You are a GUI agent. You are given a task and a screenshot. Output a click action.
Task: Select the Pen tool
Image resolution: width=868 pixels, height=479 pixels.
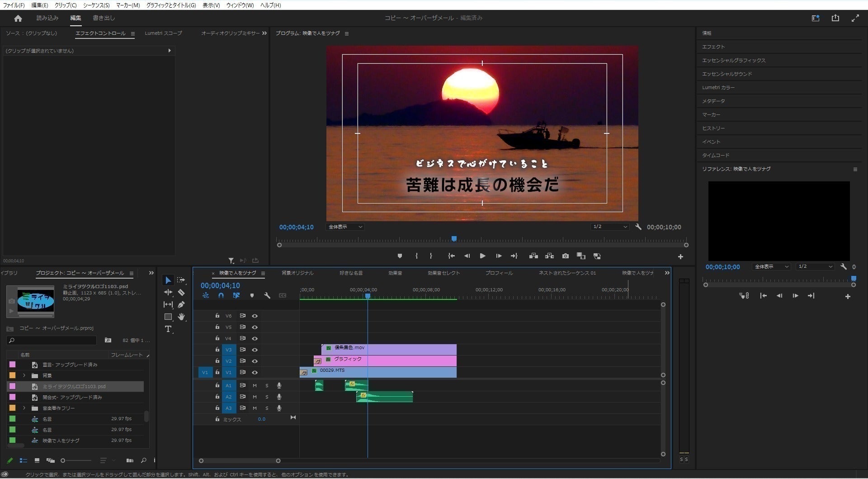coord(181,304)
